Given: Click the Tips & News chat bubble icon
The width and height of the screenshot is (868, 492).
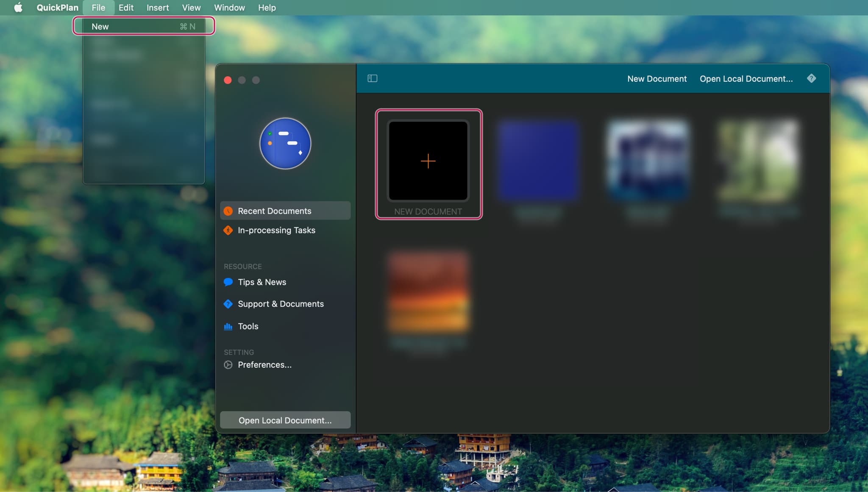Looking at the screenshot, I should tap(228, 282).
